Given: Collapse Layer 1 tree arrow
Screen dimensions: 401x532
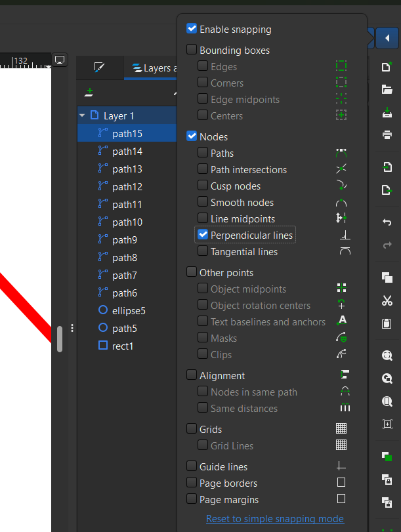Looking at the screenshot, I should tap(82, 115).
